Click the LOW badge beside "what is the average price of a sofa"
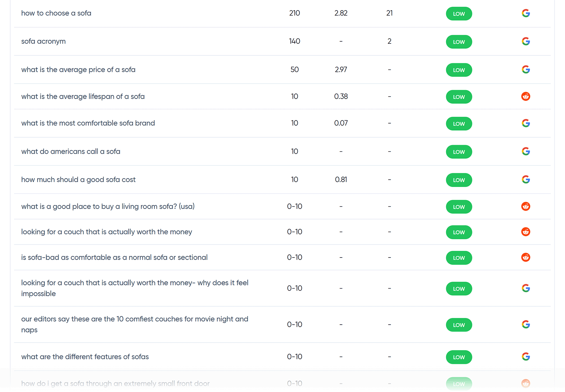Viewport: 565px width, 392px height. pos(459,70)
